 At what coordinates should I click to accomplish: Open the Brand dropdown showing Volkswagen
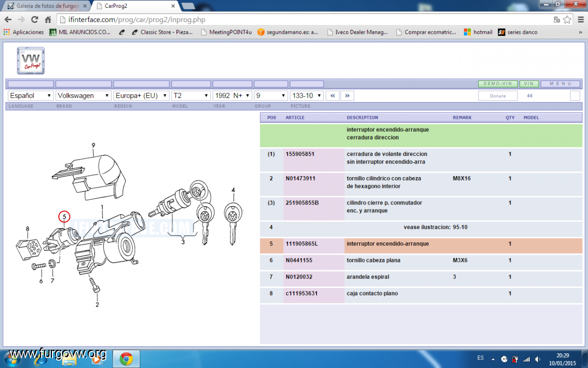84,96
